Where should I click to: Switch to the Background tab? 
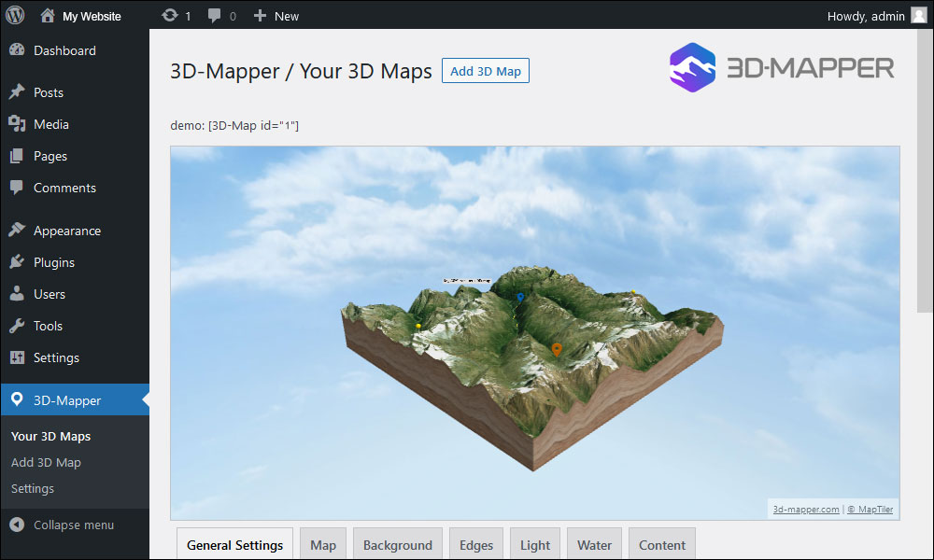pos(398,544)
